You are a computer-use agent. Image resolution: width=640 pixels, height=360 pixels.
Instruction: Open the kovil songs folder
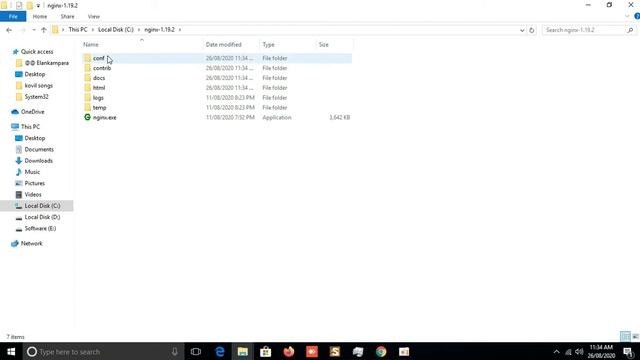(38, 85)
